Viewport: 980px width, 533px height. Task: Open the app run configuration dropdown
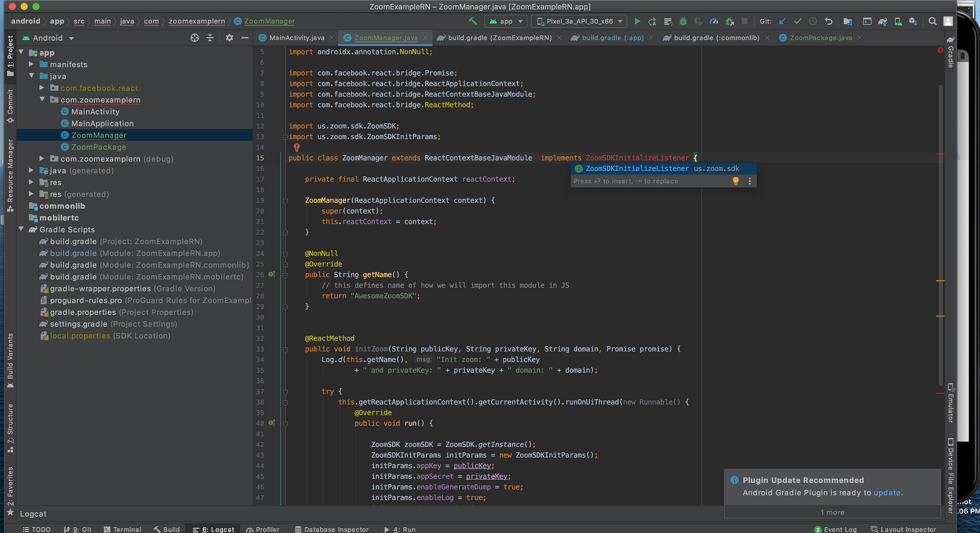pyautogui.click(x=506, y=21)
